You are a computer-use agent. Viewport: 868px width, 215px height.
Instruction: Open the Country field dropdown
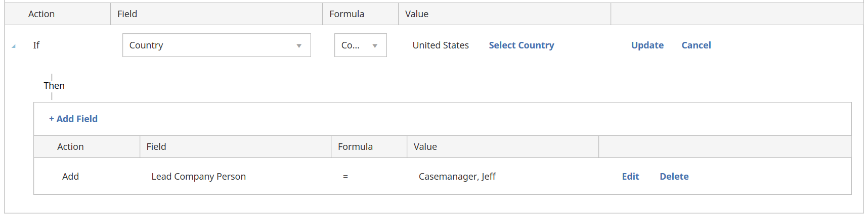(x=216, y=45)
